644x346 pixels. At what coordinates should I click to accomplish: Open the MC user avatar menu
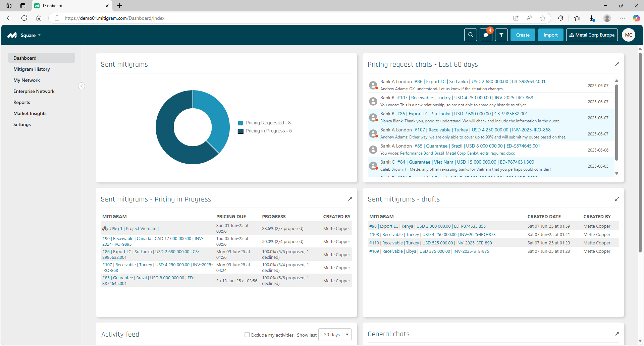pos(628,35)
